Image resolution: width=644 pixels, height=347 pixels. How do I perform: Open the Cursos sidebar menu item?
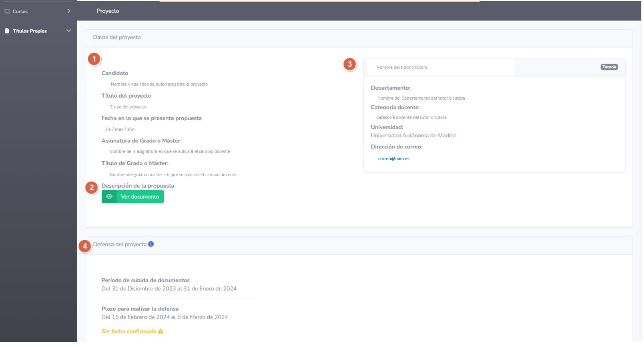pyautogui.click(x=20, y=12)
